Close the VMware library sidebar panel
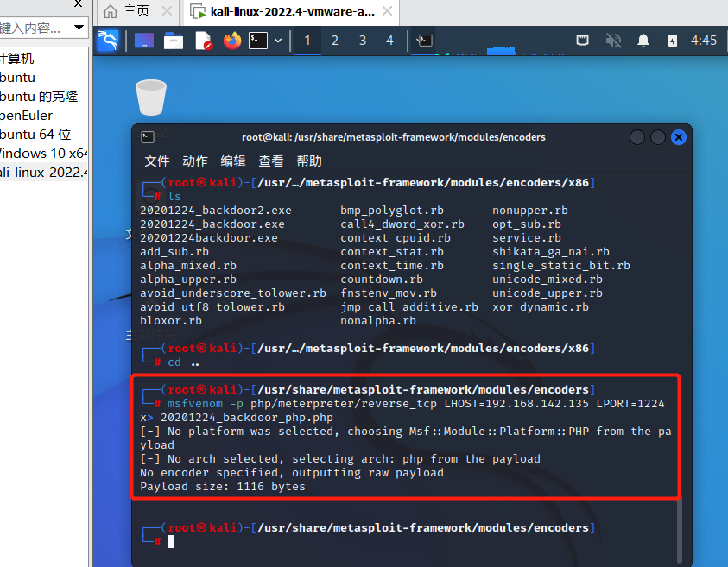The image size is (728, 567). 78,4
